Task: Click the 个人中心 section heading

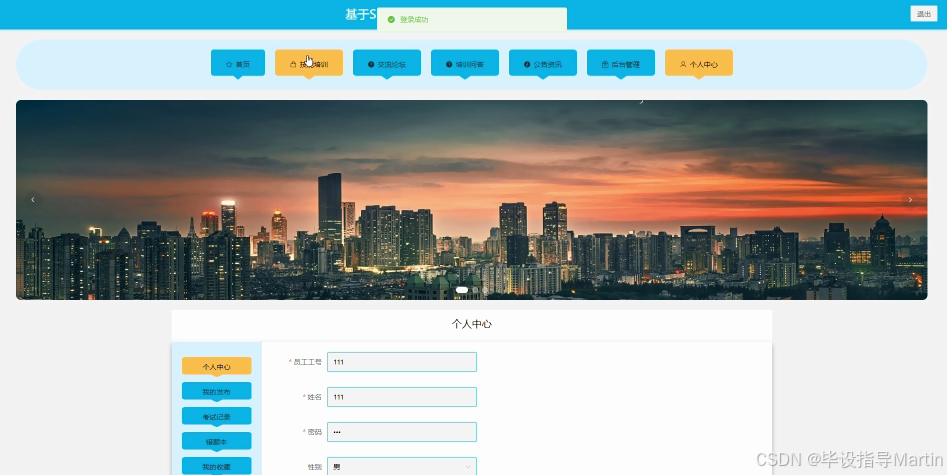Action: (x=472, y=324)
